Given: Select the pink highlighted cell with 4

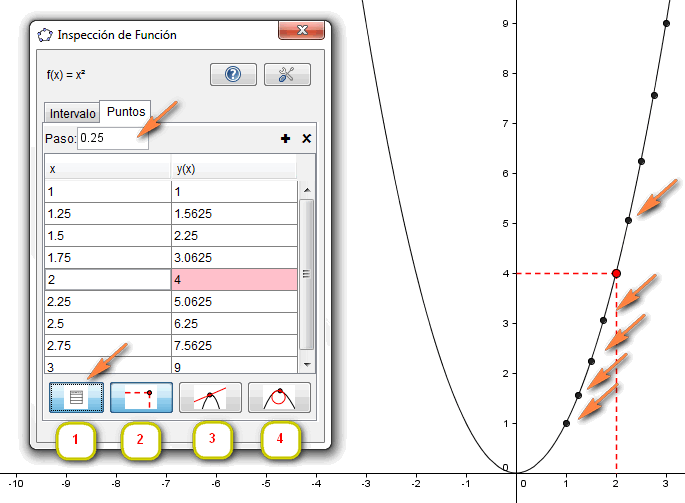Looking at the screenshot, I should (235, 280).
